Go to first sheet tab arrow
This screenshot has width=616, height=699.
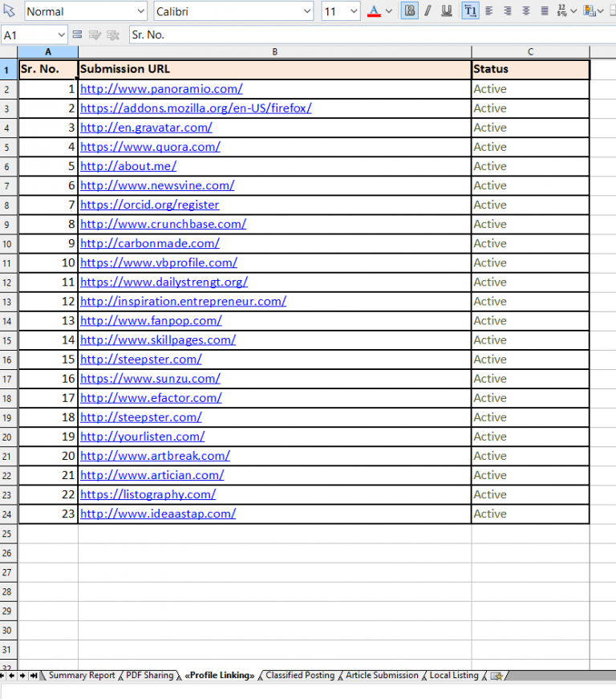pyautogui.click(x=2, y=676)
